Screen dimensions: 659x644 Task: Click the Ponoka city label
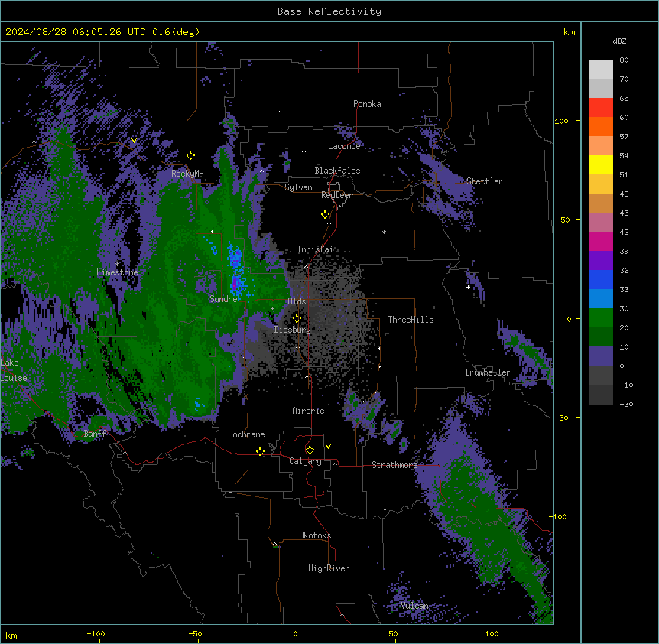tap(367, 104)
